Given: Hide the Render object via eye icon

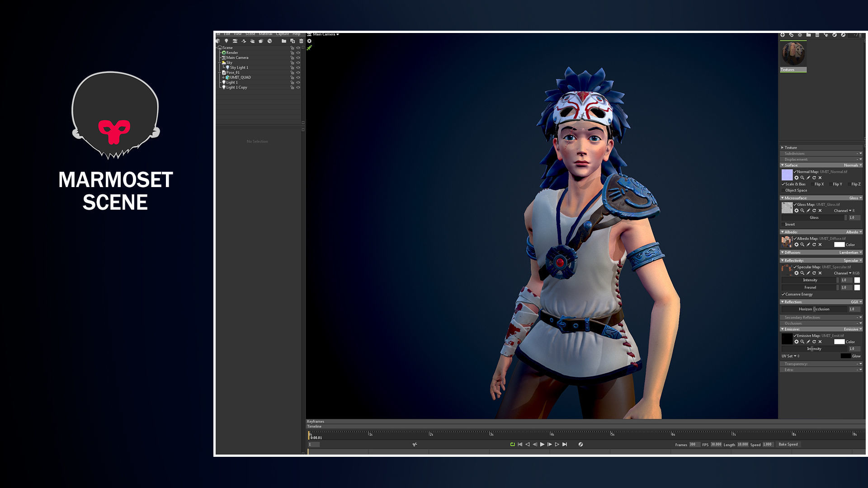Looking at the screenshot, I should point(298,53).
